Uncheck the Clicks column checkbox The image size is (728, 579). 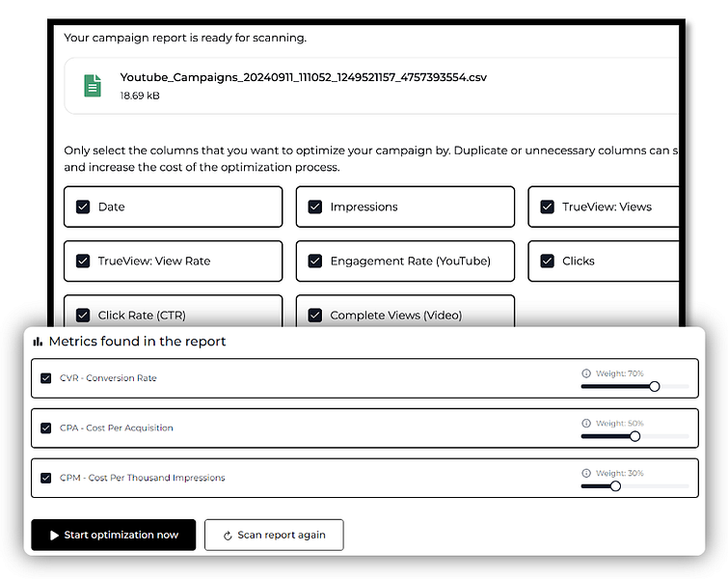coord(548,261)
